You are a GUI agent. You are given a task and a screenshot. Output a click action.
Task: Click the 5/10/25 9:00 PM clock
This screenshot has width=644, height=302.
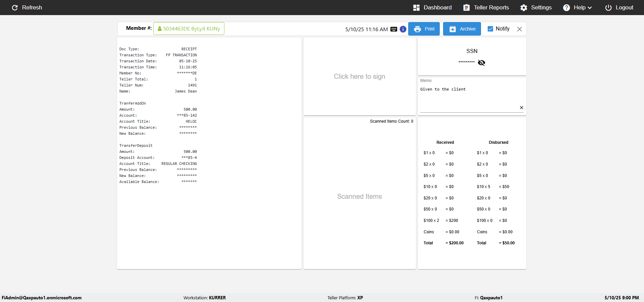click(x=622, y=298)
